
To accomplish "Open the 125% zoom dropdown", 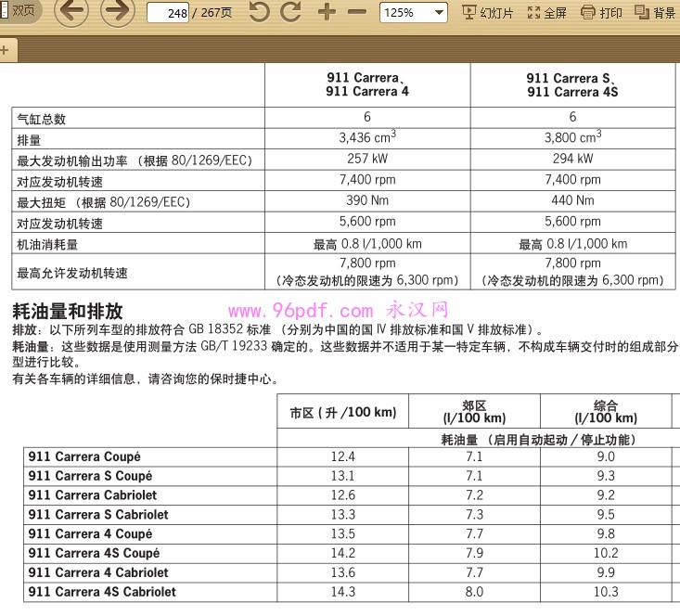I will [x=414, y=12].
